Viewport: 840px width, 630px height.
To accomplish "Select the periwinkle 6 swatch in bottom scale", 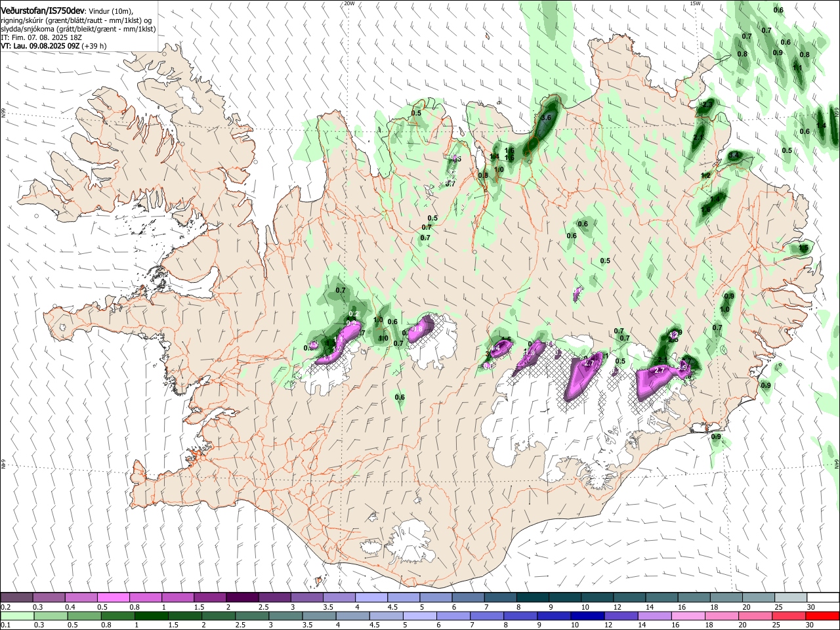I will click(453, 616).
